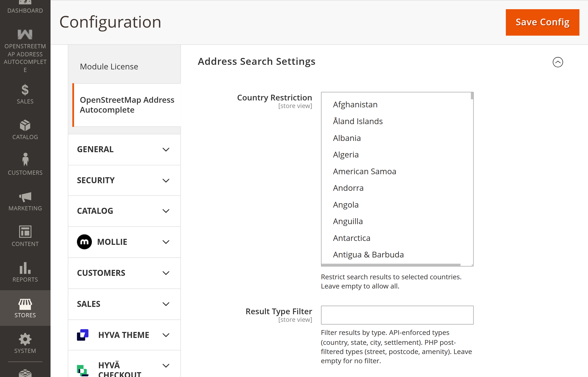Click the Save Config button
This screenshot has width=588, height=377.
point(542,22)
